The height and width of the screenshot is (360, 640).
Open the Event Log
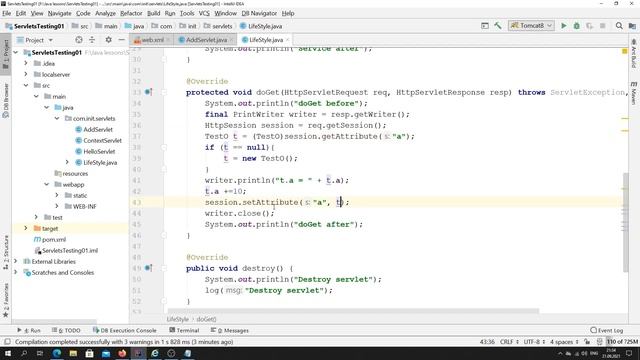pyautogui.click(x=607, y=330)
